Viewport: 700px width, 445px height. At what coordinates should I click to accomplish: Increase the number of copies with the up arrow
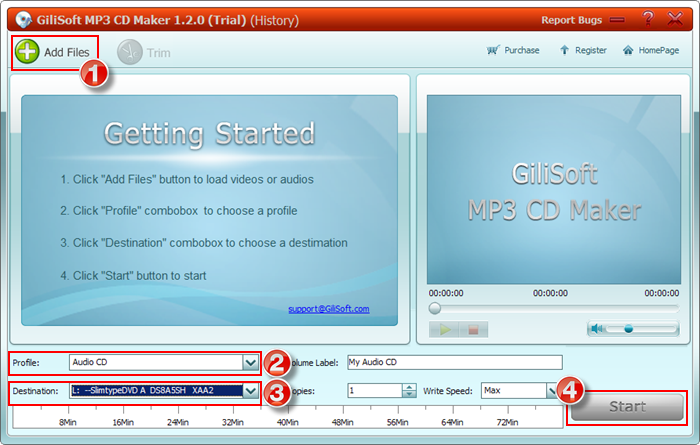408,387
